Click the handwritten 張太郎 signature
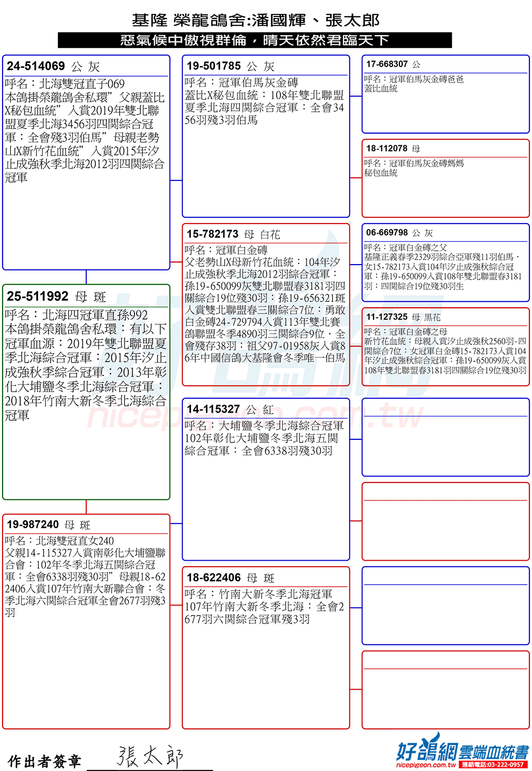Image resolution: width=532 pixels, height=771 pixels. pyautogui.click(x=150, y=756)
